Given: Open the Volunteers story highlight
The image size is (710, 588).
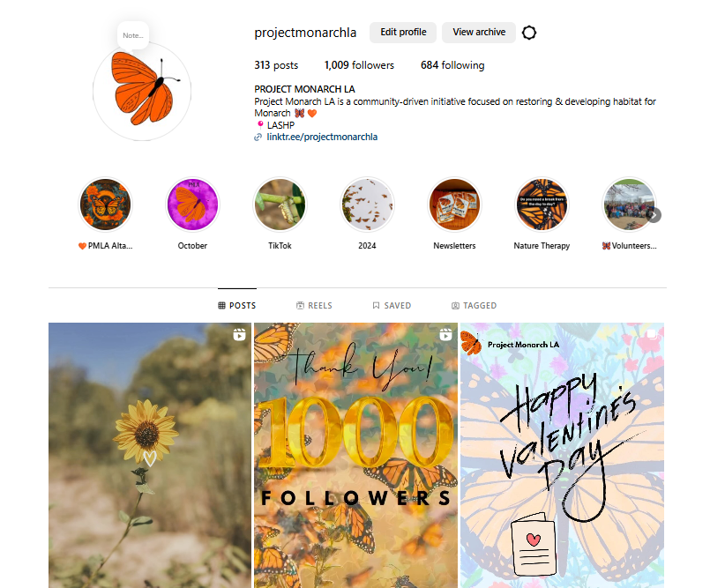Looking at the screenshot, I should 629,205.
